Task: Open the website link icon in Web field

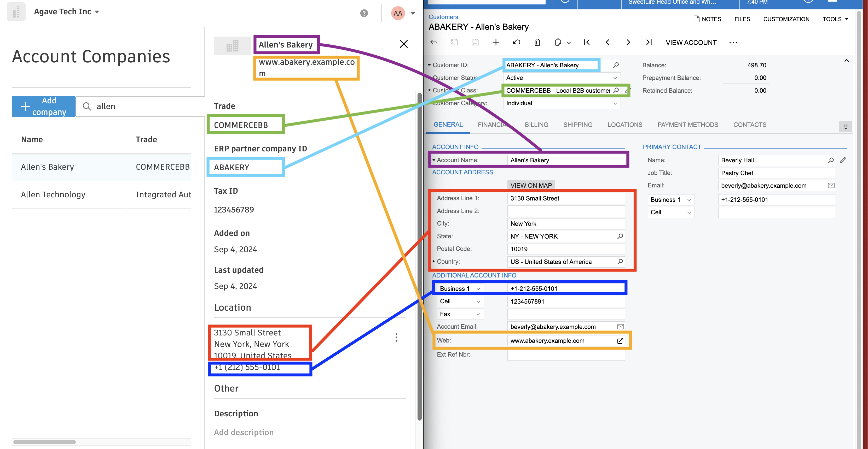Action: coord(620,341)
